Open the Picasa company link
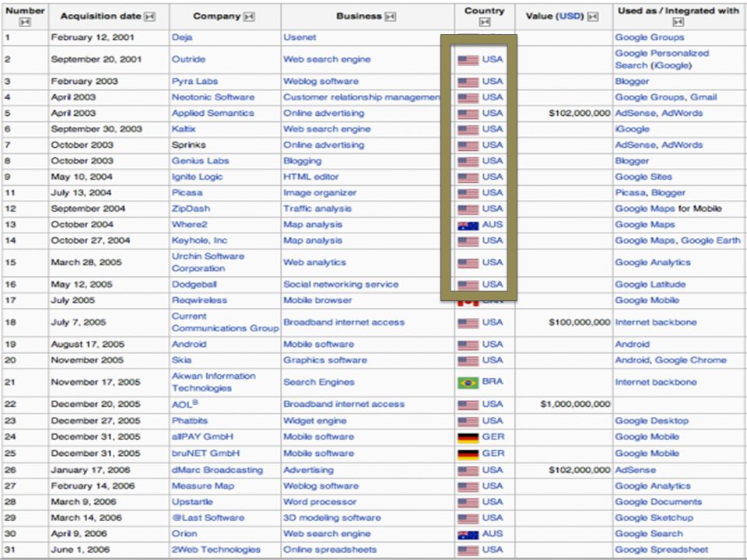Image resolution: width=747 pixels, height=560 pixels. tap(188, 193)
